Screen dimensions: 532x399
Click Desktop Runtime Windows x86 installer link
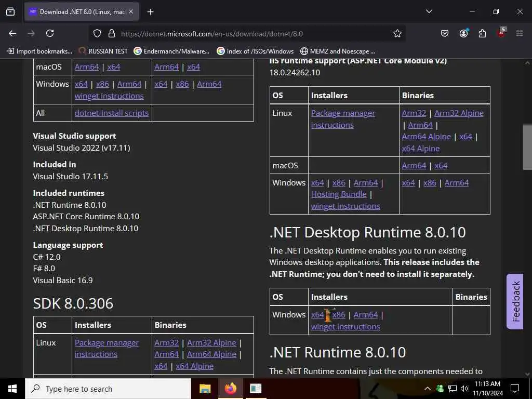[x=339, y=315]
